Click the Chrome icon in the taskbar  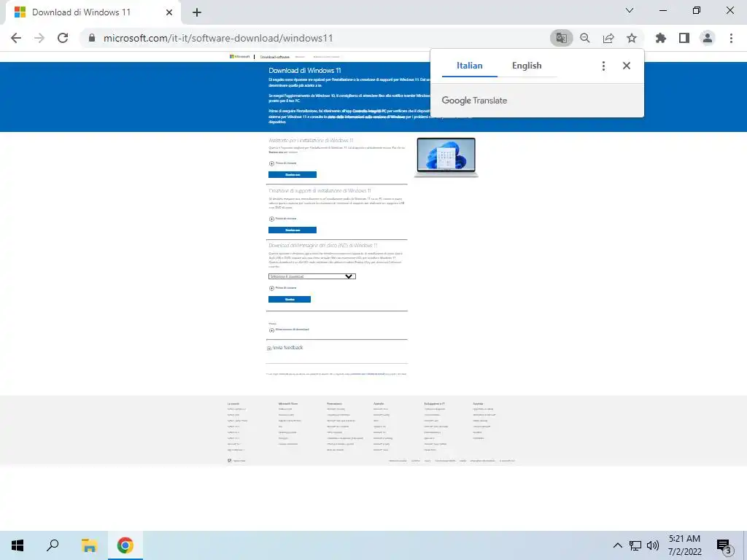[125, 545]
